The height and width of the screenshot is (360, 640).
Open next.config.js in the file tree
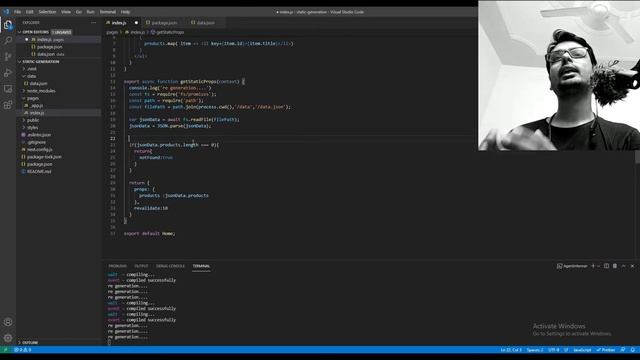(40, 149)
